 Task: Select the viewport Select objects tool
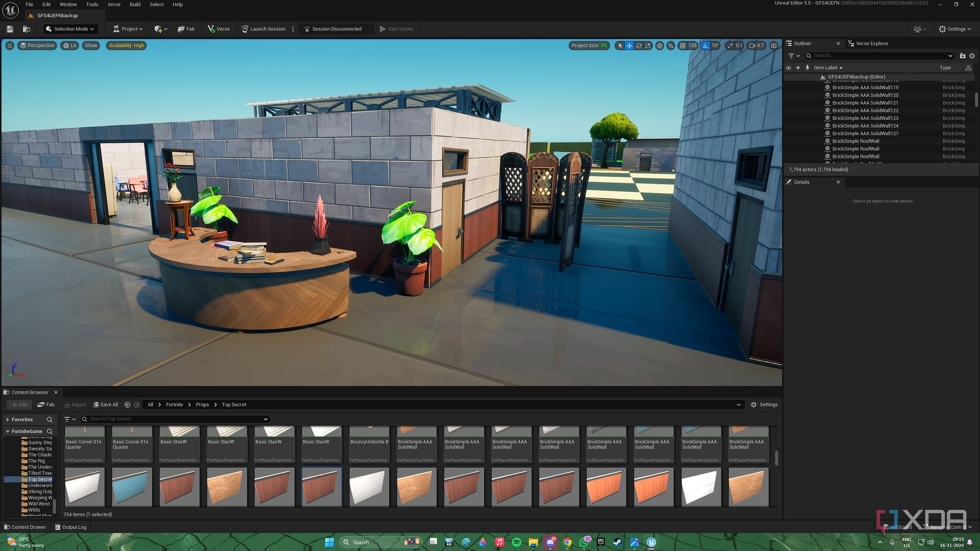pos(620,46)
